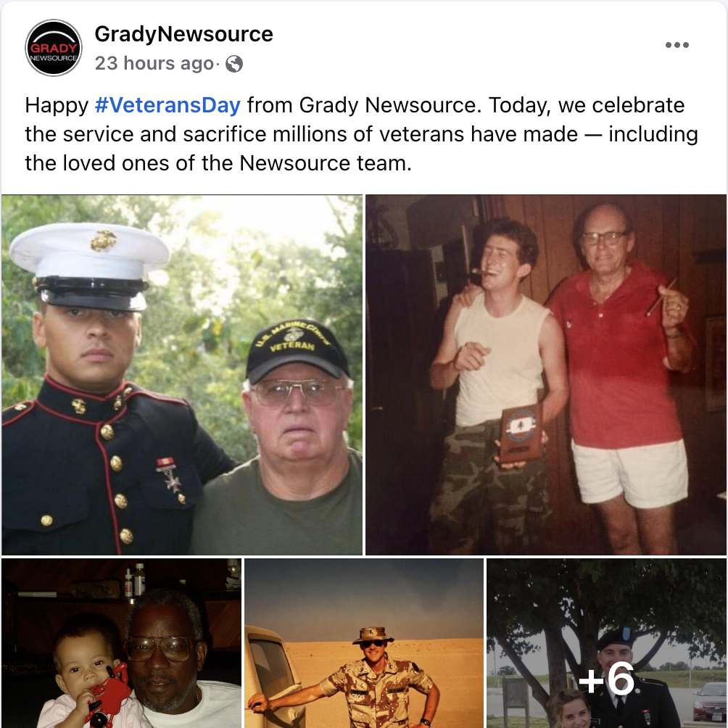Open the Marine in dress uniform photo

182,375
